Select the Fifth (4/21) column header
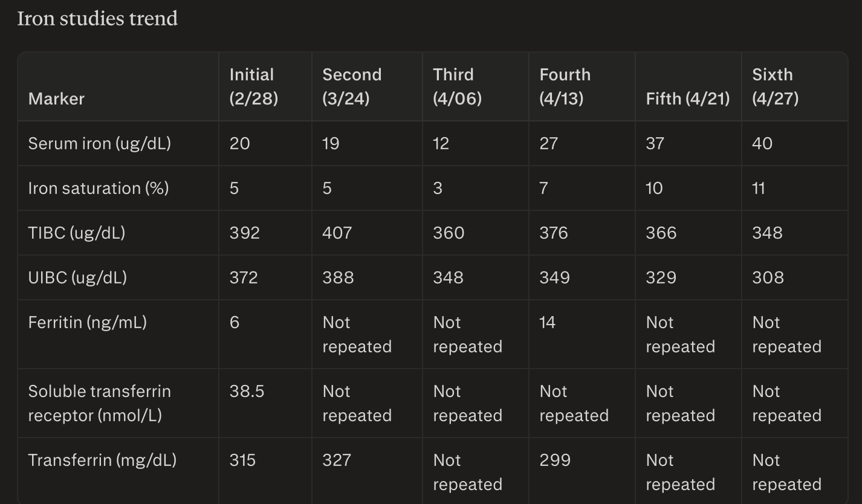The image size is (862, 504). [x=687, y=99]
